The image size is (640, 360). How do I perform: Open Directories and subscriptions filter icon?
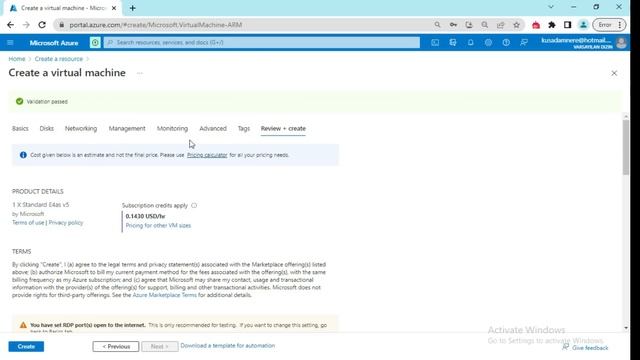(x=453, y=42)
